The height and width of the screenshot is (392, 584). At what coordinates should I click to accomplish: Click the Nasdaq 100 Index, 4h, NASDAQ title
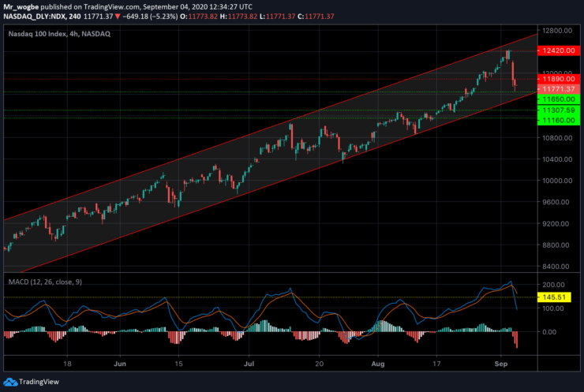click(x=59, y=34)
